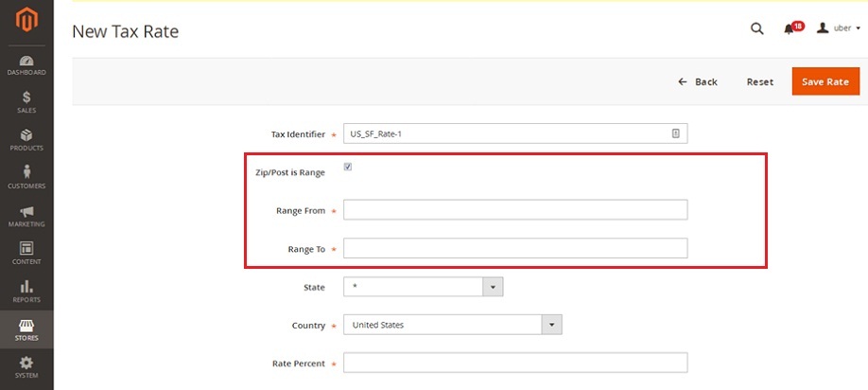Click the Reset button

(x=759, y=82)
